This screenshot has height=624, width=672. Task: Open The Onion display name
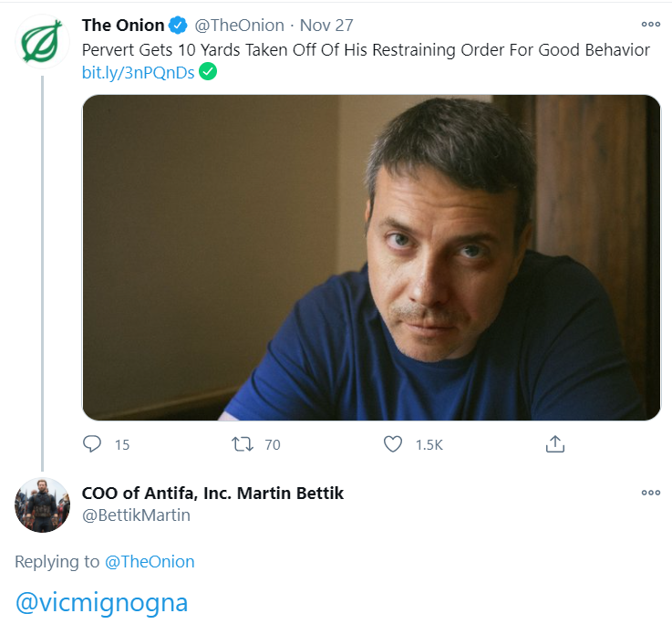[123, 26]
